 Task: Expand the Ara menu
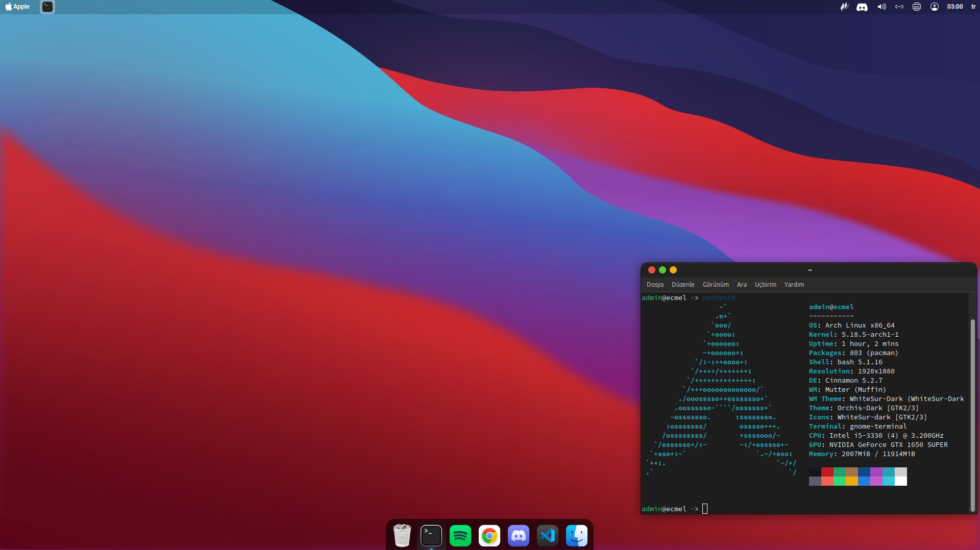741,284
